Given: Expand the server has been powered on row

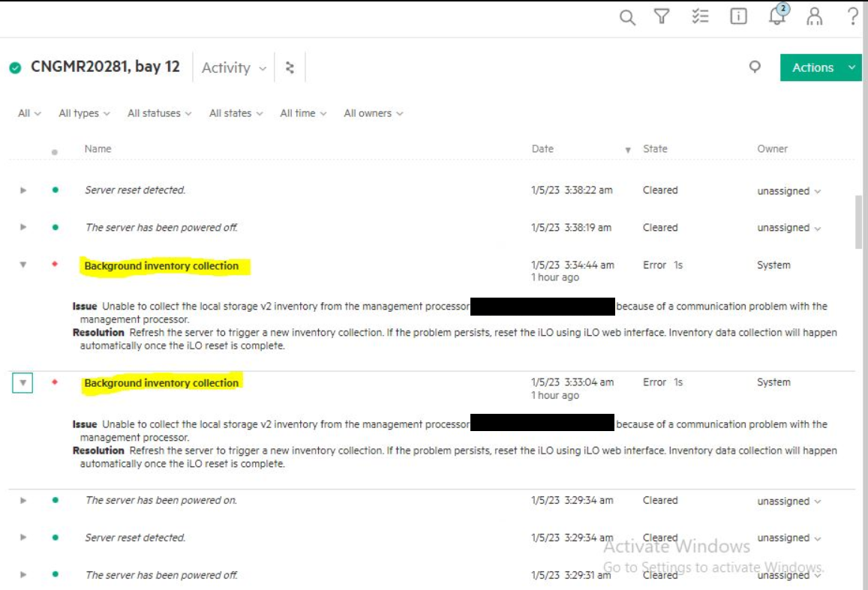Looking at the screenshot, I should 23,500.
